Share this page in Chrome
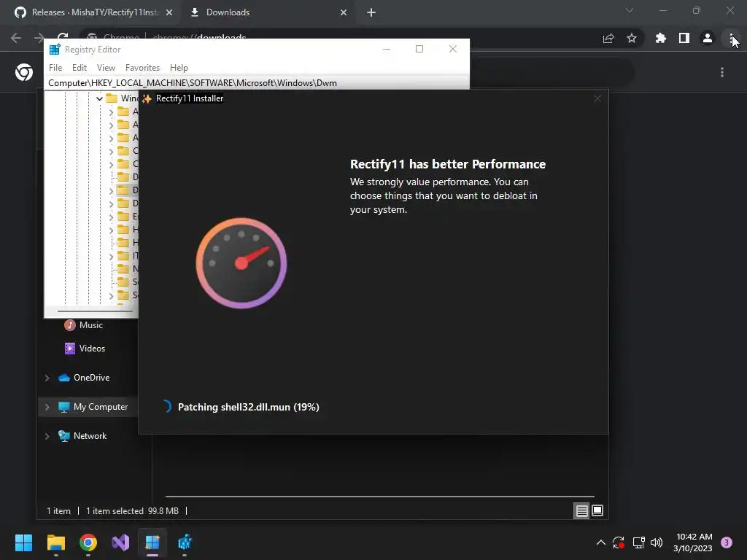 click(608, 38)
